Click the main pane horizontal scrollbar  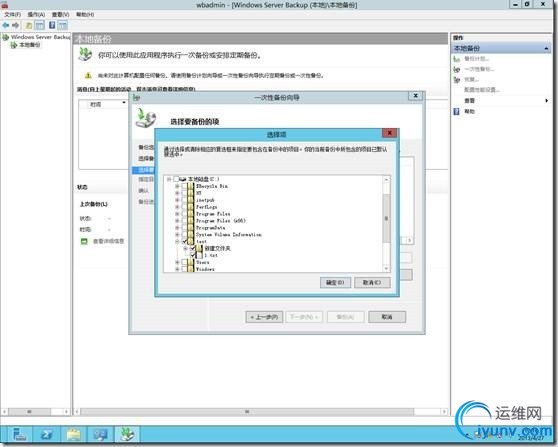pos(247,412)
